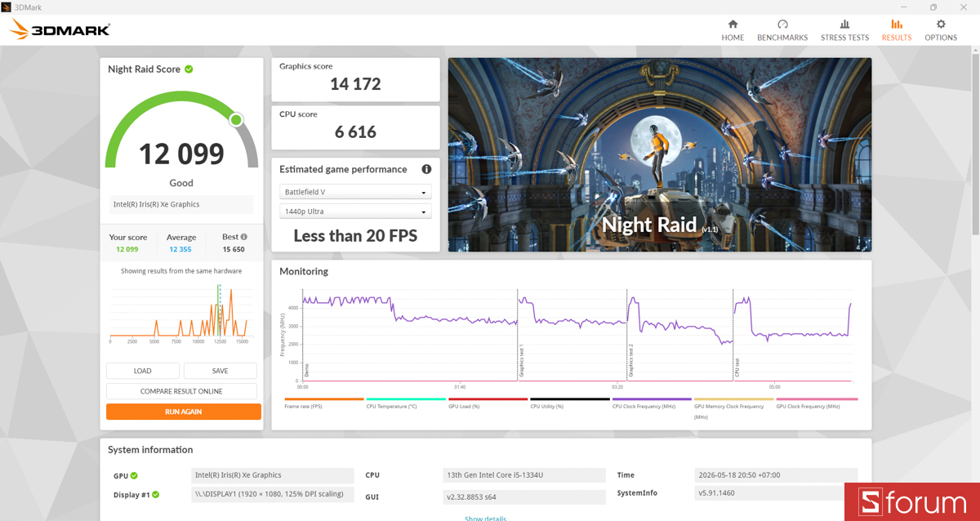
Task: Click the Graphics test 1 marker in chart
Action: 522,361
